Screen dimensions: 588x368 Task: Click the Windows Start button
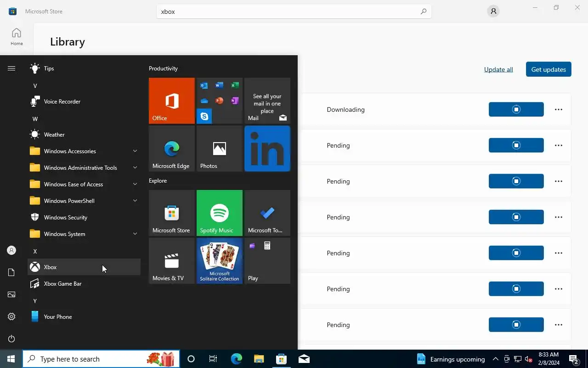coord(11,359)
